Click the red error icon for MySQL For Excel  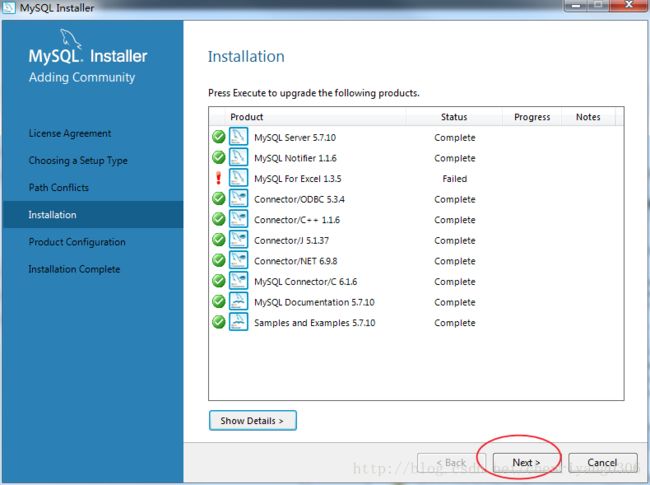(x=218, y=178)
